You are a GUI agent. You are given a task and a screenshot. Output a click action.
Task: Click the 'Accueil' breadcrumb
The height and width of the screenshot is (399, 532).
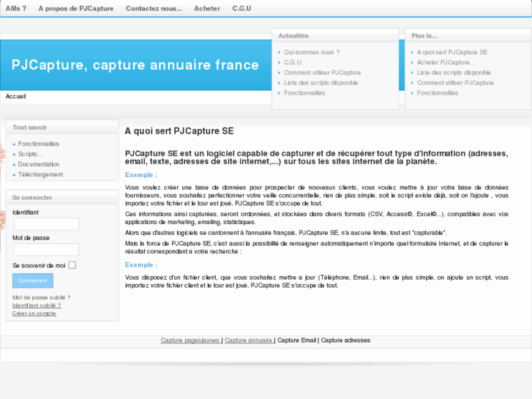(15, 97)
